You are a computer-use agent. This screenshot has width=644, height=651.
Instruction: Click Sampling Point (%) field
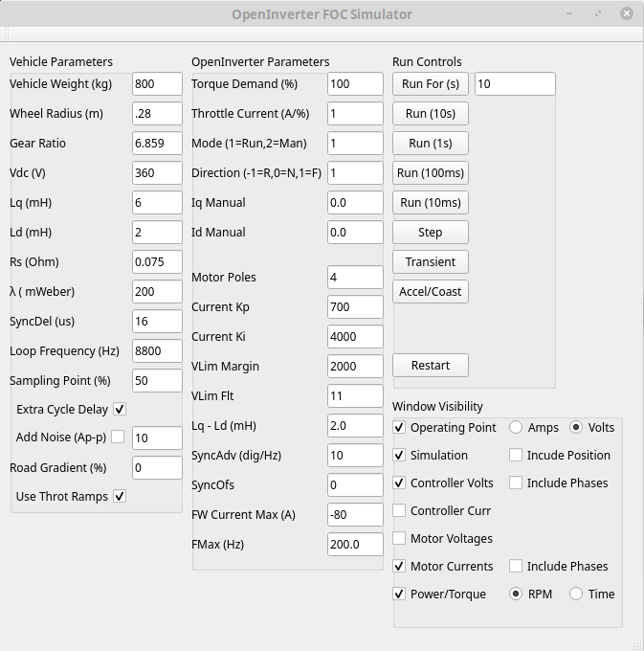[157, 381]
